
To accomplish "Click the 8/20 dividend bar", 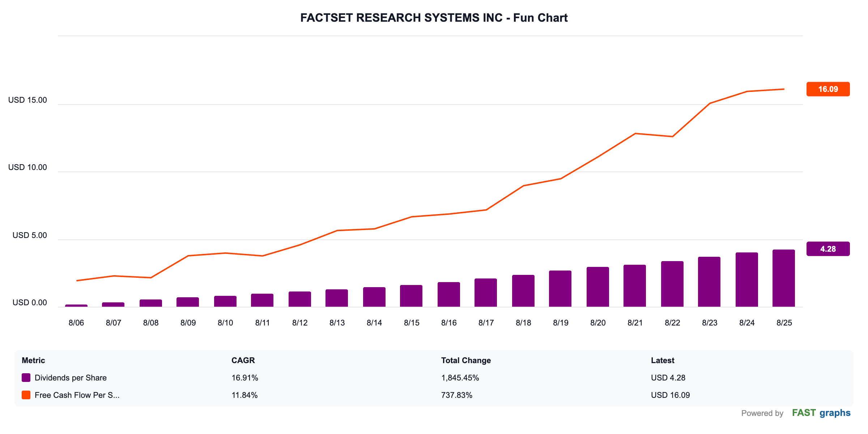I will [598, 287].
